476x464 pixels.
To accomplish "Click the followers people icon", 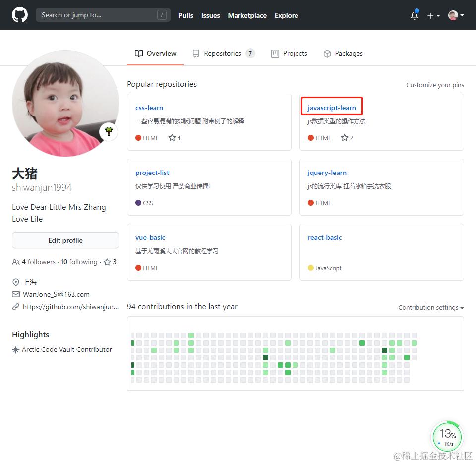I will click(x=16, y=262).
